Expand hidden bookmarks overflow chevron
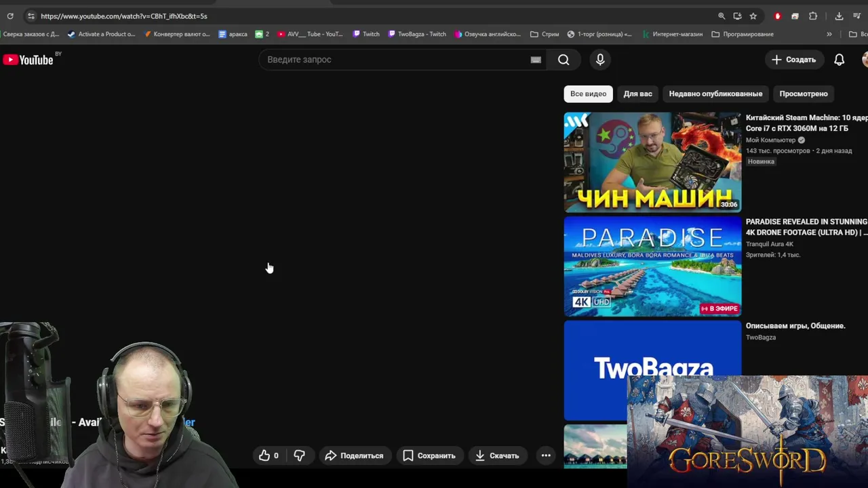The width and height of the screenshot is (868, 488). pos(829,34)
